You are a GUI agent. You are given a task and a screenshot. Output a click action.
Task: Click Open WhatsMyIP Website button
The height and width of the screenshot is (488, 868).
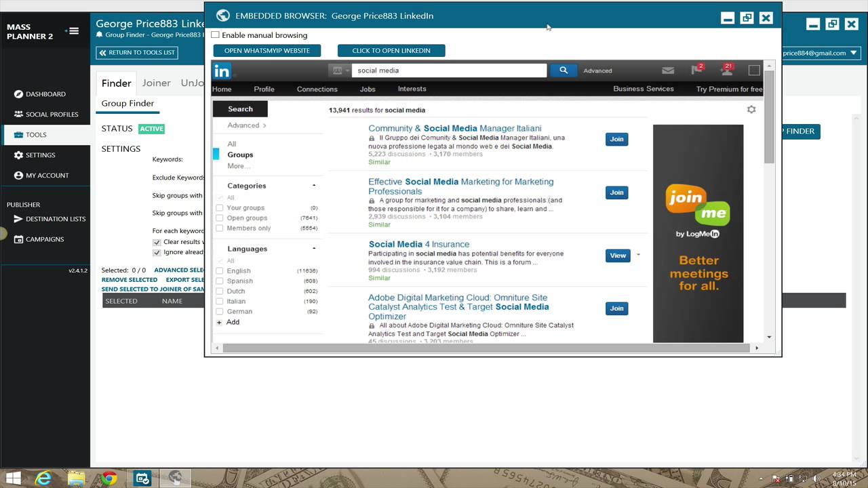267,51
